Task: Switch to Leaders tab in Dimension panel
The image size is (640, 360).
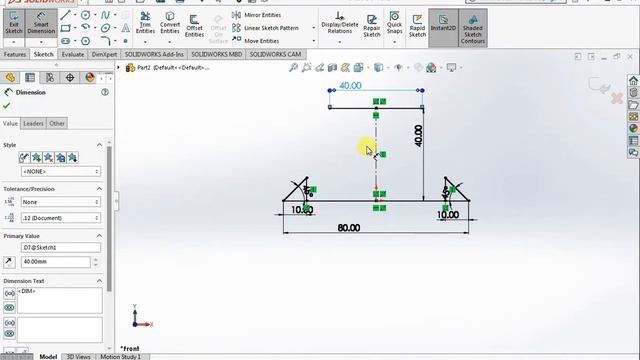Action: tap(33, 123)
